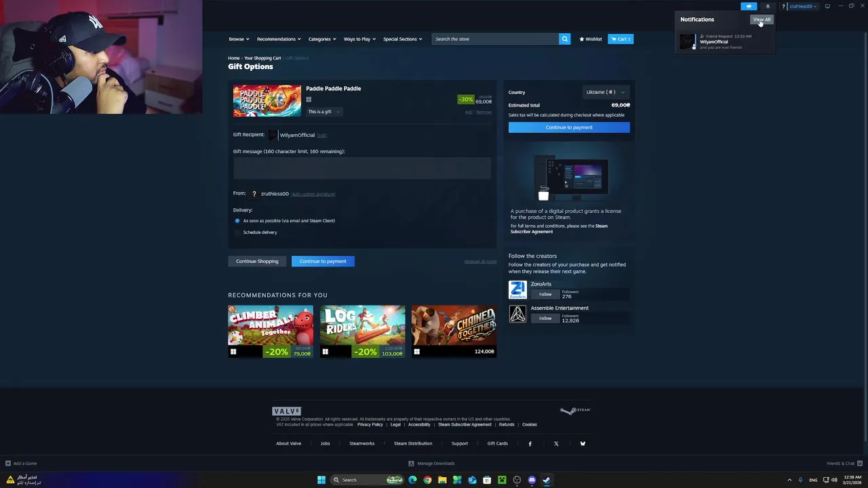Click the Continue Shopping button
Viewport: 868px width, 488px height.
click(257, 261)
